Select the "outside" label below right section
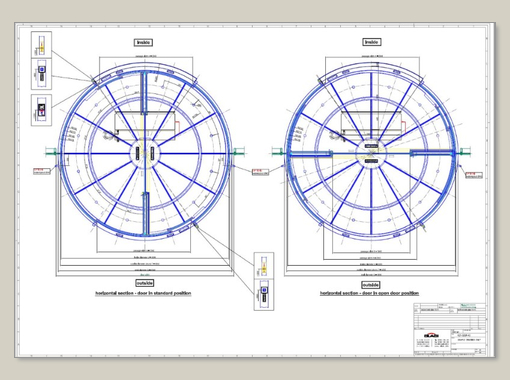The height and width of the screenshot is (380, 510). [x=371, y=285]
